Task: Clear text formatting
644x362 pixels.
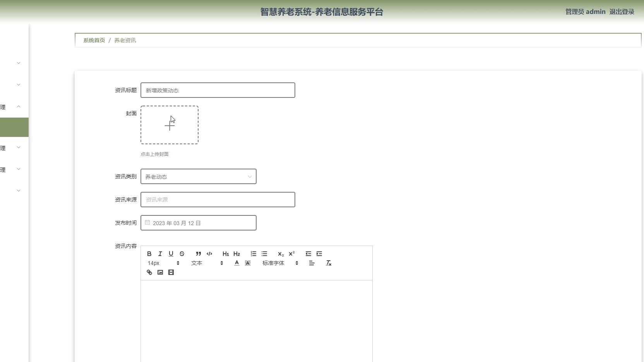Action: click(x=329, y=263)
